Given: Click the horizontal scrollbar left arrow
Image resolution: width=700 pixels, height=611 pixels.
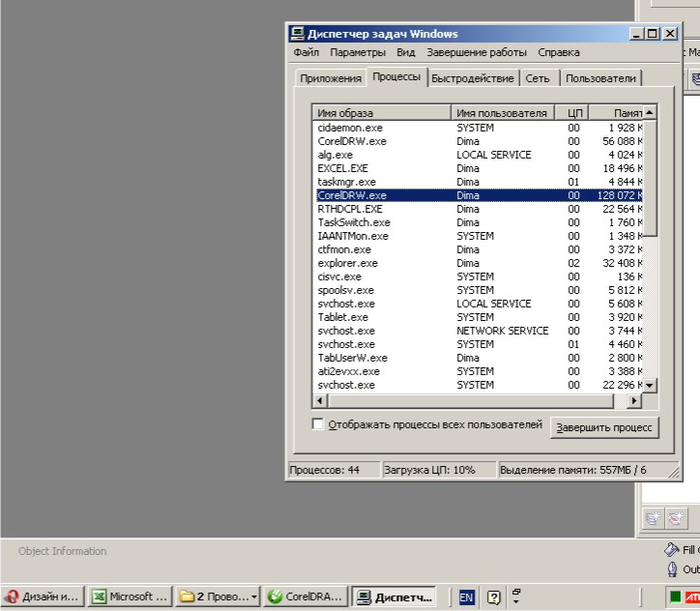Looking at the screenshot, I should tap(320, 401).
